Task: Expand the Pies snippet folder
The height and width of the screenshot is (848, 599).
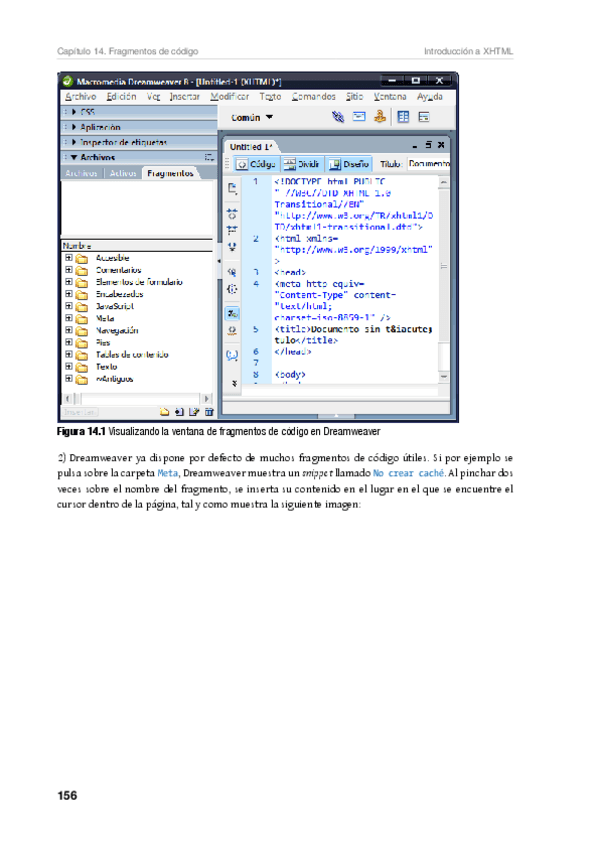Action: click(x=69, y=342)
